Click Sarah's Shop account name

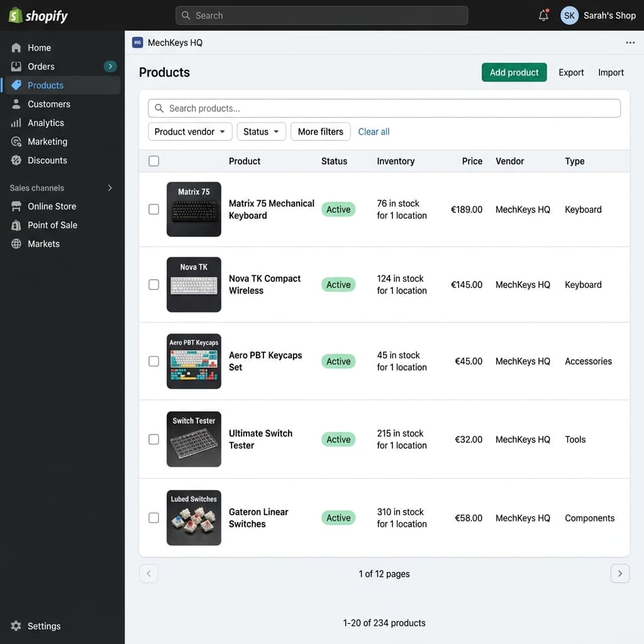coord(609,16)
